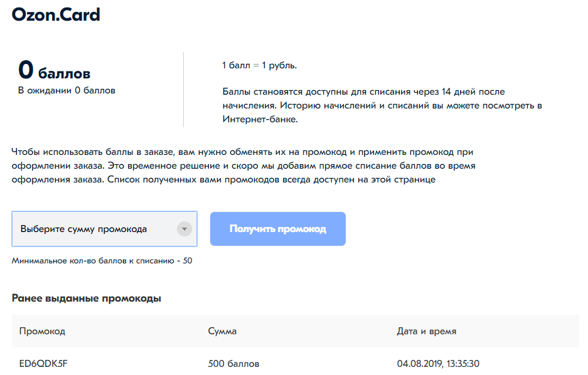Click the dropdown arrow for amount selection
588x375 pixels.
[x=184, y=229]
